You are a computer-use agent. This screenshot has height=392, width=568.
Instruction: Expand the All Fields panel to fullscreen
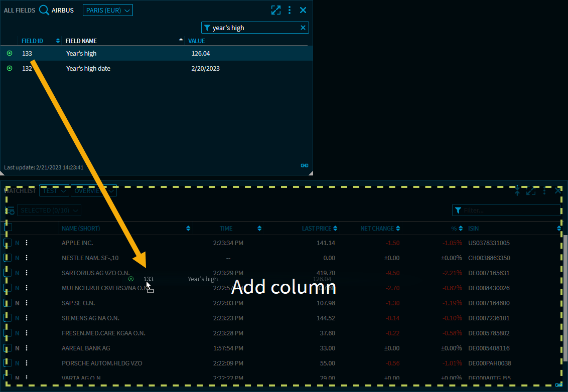pyautogui.click(x=275, y=10)
